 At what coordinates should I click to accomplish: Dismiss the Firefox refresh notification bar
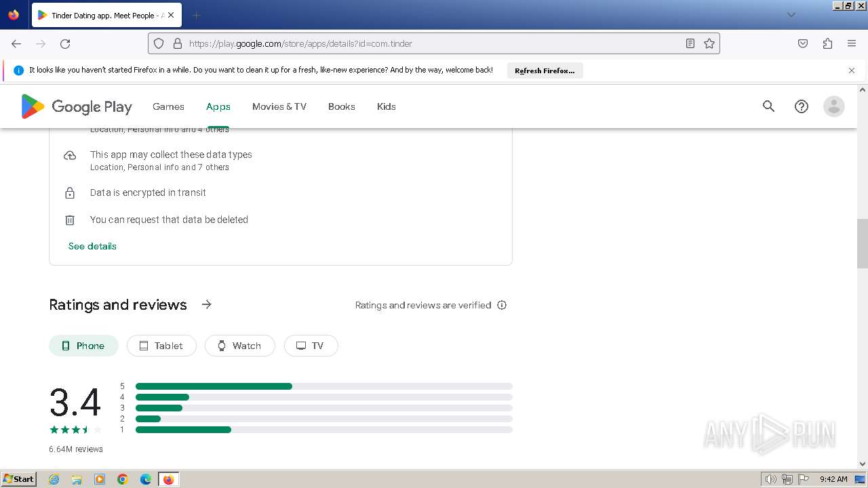coord(852,70)
